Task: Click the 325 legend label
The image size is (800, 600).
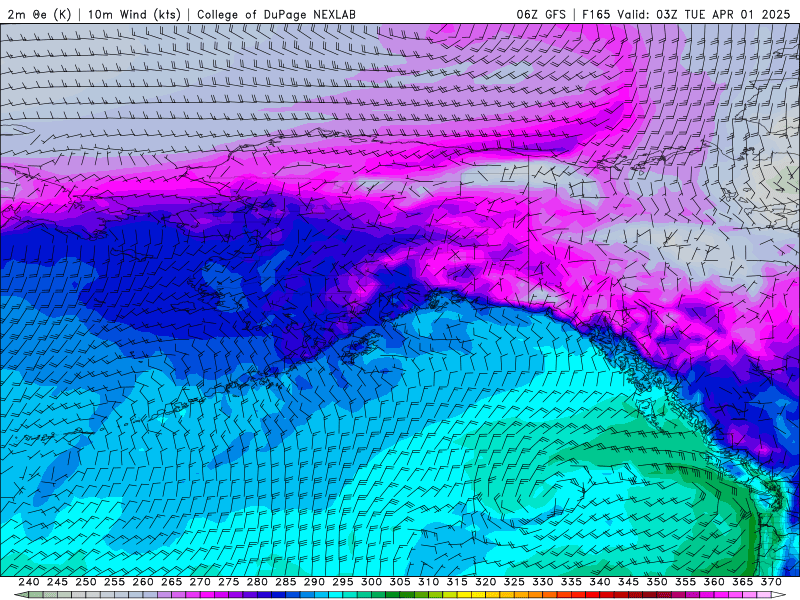Action: pos(514,582)
